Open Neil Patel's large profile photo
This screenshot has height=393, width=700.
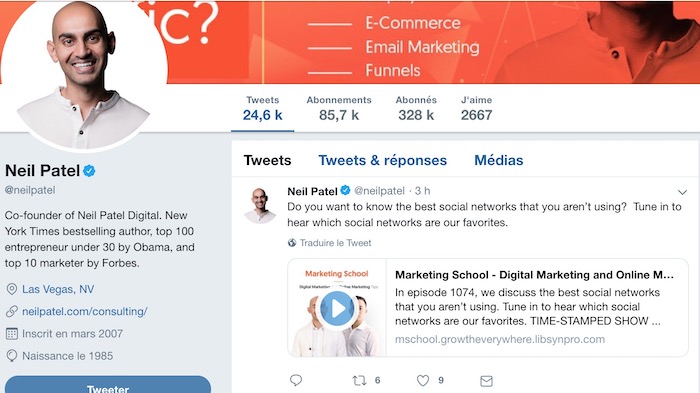click(x=84, y=74)
